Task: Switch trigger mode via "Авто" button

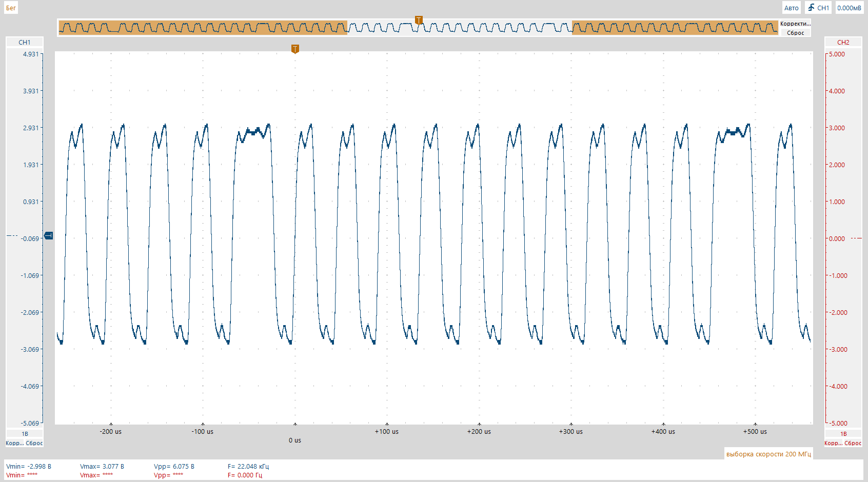Action: click(x=791, y=8)
